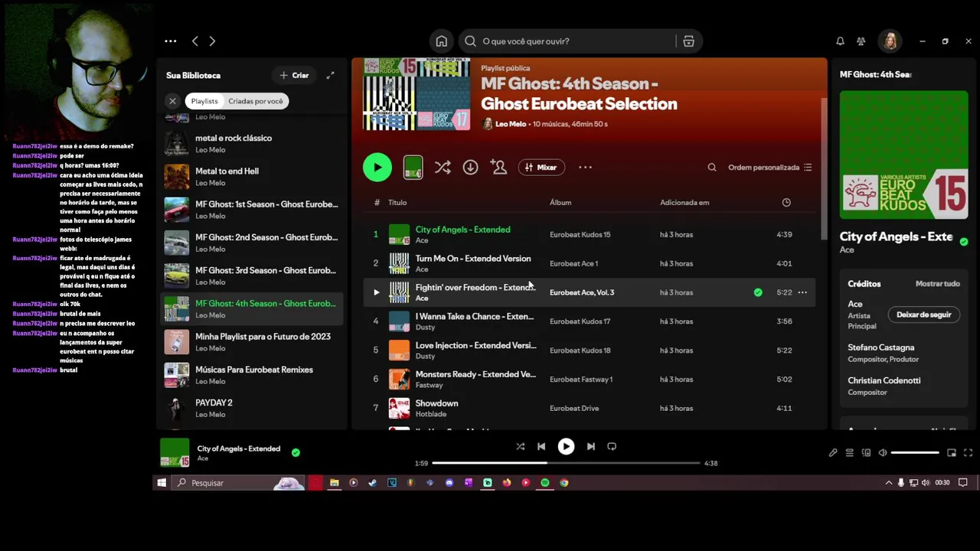Image resolution: width=980 pixels, height=551 pixels.
Task: Download the playlist with the arrow icon
Action: click(470, 167)
